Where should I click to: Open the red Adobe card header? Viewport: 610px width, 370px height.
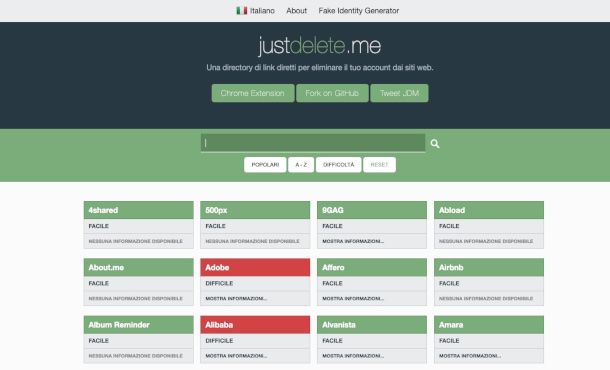pyautogui.click(x=255, y=267)
